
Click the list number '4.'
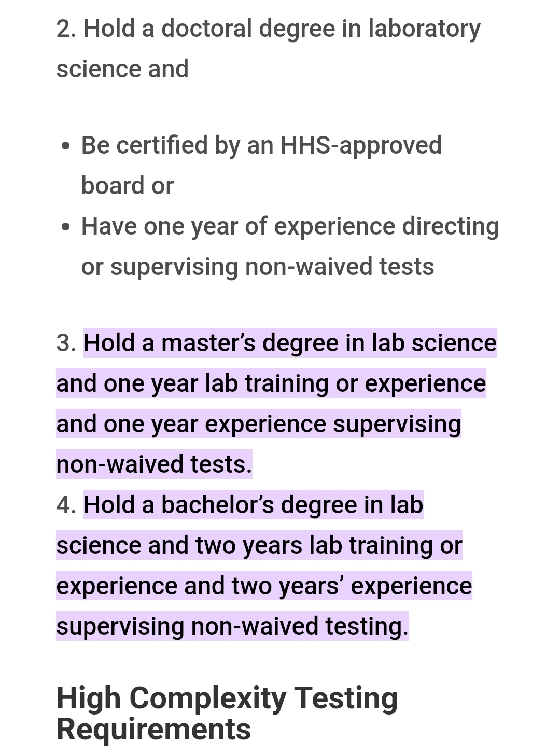point(66,505)
